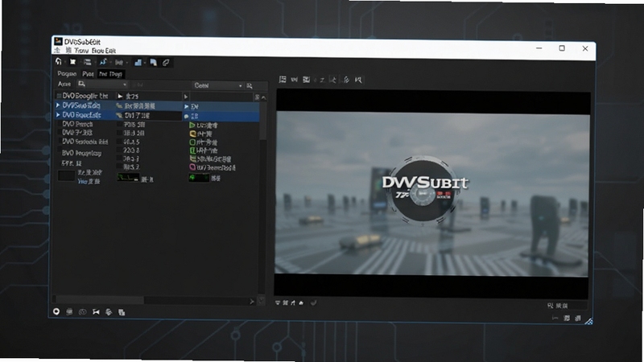Click the DVD Boogle column header
The height and width of the screenshot is (362, 644).
[85, 96]
